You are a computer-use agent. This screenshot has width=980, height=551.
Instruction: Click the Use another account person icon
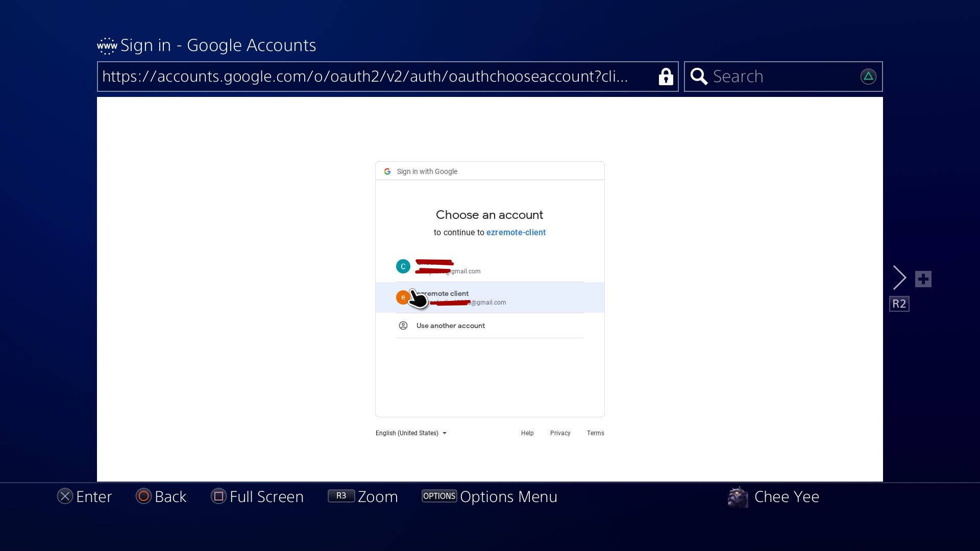pos(403,325)
